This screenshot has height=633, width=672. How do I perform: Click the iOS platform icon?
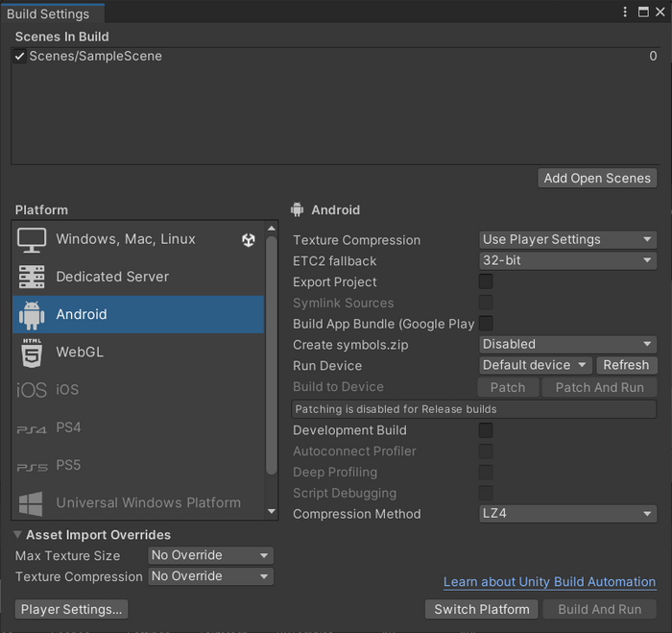(32, 390)
